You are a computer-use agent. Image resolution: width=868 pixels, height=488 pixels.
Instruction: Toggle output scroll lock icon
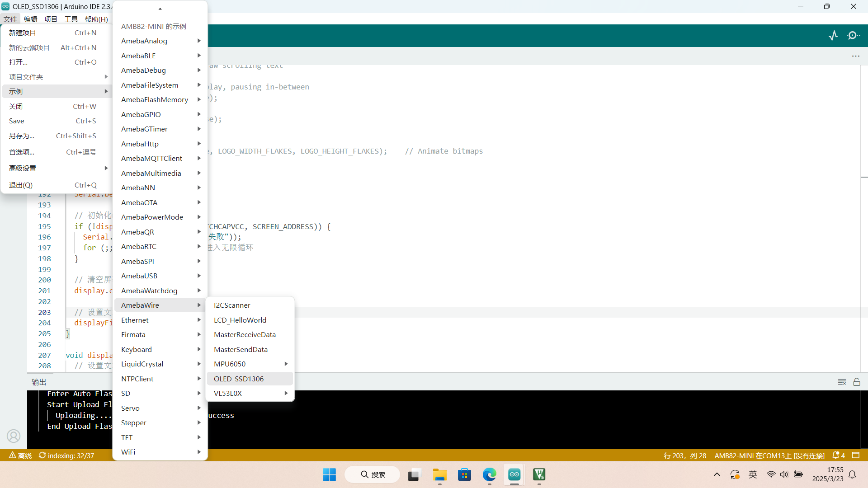(x=857, y=382)
